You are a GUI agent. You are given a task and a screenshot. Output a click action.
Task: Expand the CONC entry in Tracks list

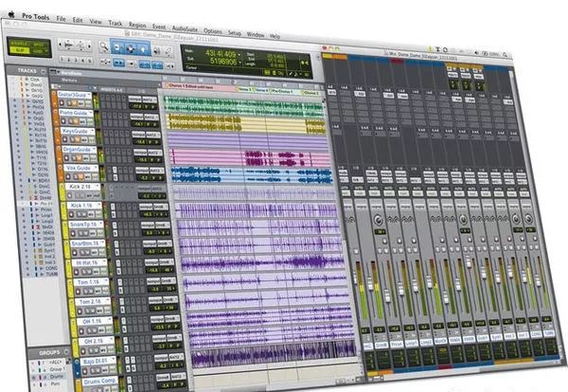(41, 269)
